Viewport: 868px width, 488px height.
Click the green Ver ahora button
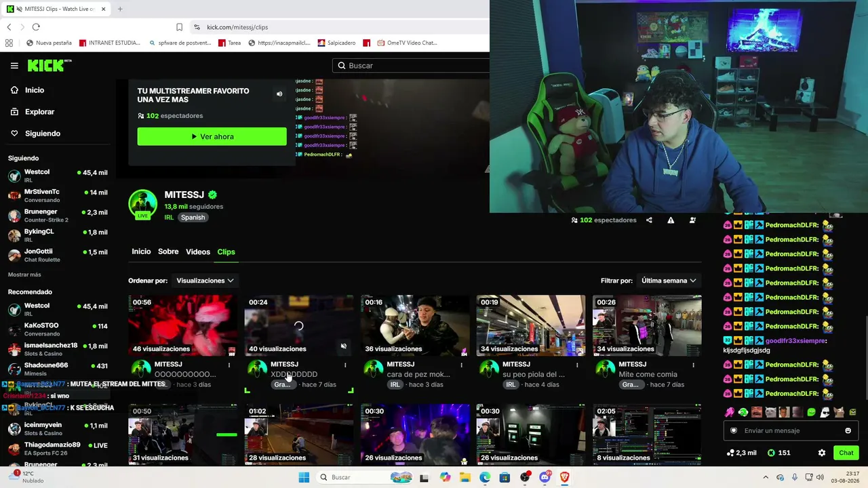[x=212, y=136]
